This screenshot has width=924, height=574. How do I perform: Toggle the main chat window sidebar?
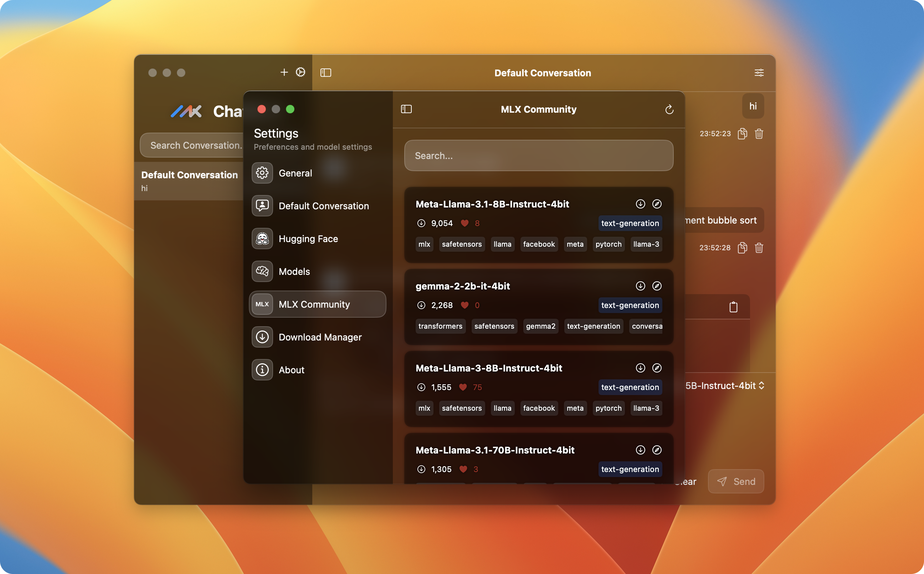(325, 72)
